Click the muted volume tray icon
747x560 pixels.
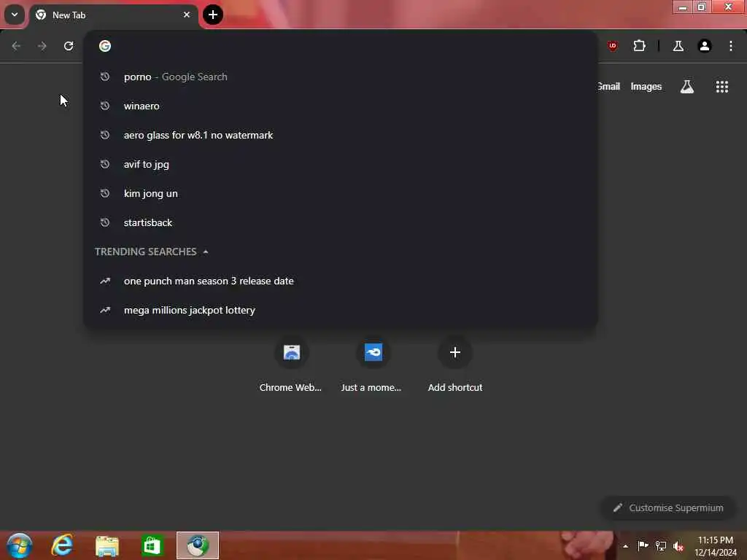pos(678,545)
